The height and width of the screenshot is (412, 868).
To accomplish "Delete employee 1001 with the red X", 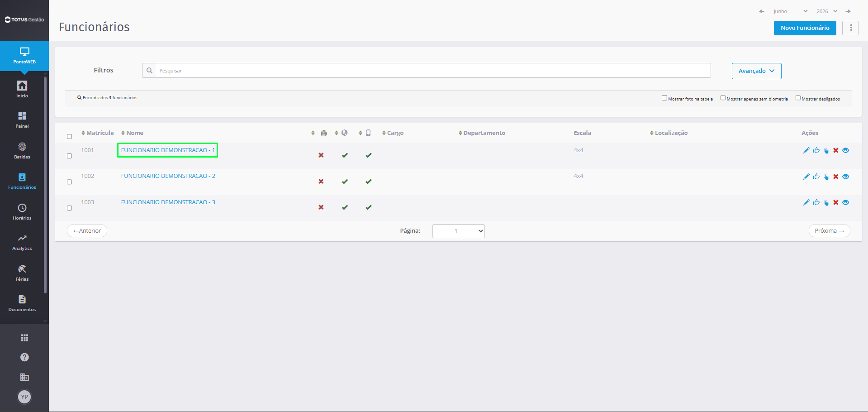I will pyautogui.click(x=836, y=150).
